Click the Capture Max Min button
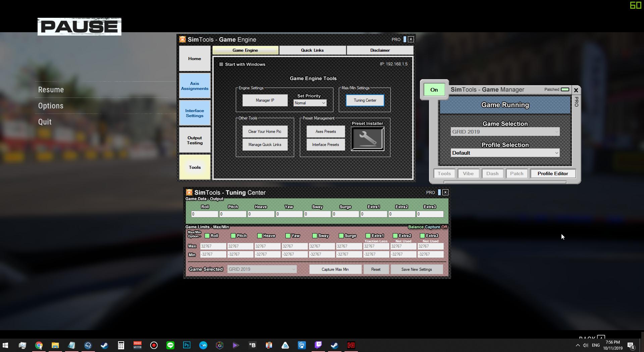This screenshot has height=352, width=644. (x=335, y=269)
